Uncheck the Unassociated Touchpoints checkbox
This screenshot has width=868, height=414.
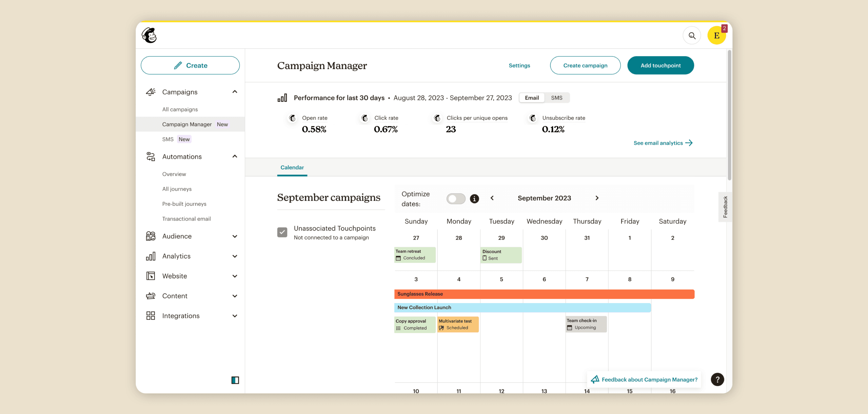tap(282, 232)
